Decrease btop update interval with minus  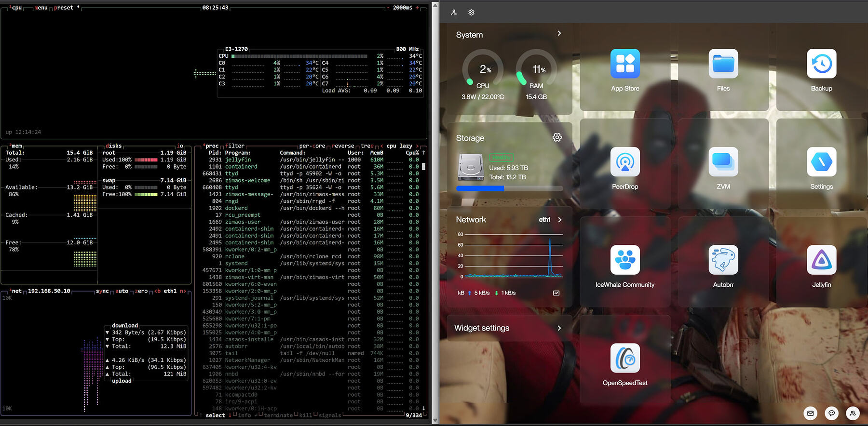[x=388, y=8]
